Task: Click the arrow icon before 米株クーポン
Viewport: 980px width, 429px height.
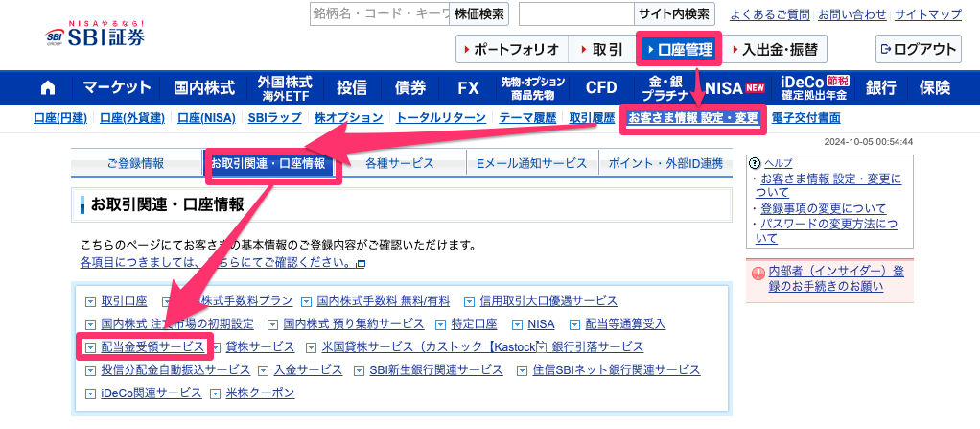Action: (216, 394)
